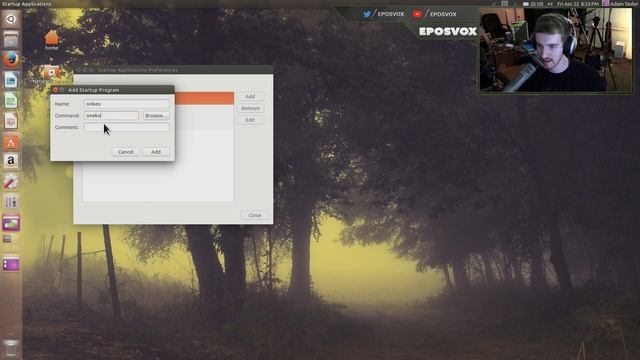The height and width of the screenshot is (360, 640).
Task: Click the Name field containing onkeo
Action: (127, 104)
